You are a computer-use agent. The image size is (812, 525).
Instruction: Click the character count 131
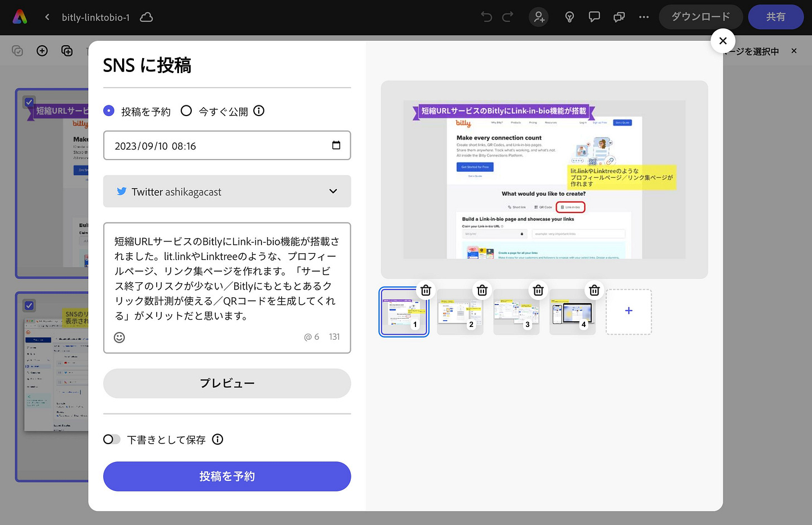(334, 337)
